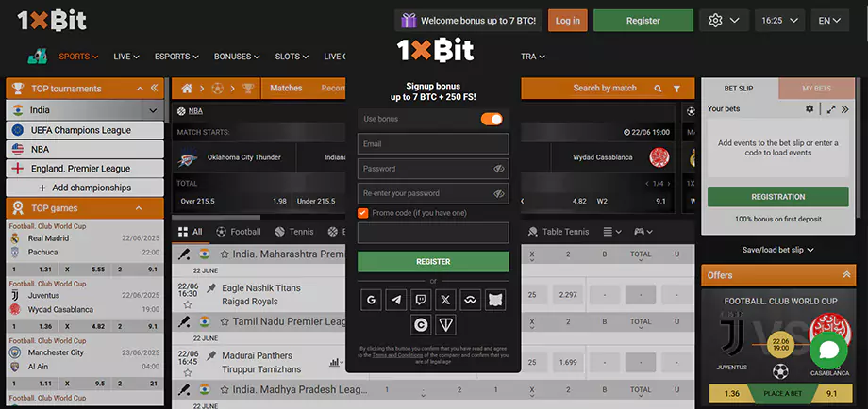Collapse bet slip with the double-arrow icon
This screenshot has height=409, width=868.
pos(844,109)
